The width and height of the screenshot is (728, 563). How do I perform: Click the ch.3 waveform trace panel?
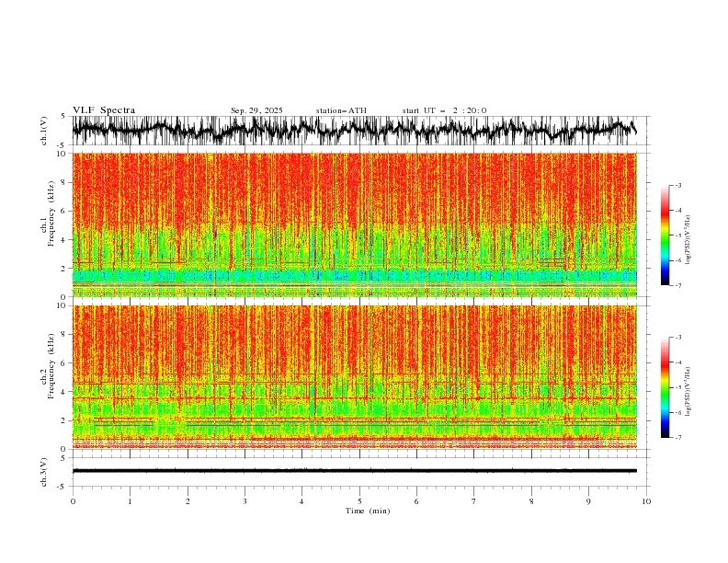(360, 472)
